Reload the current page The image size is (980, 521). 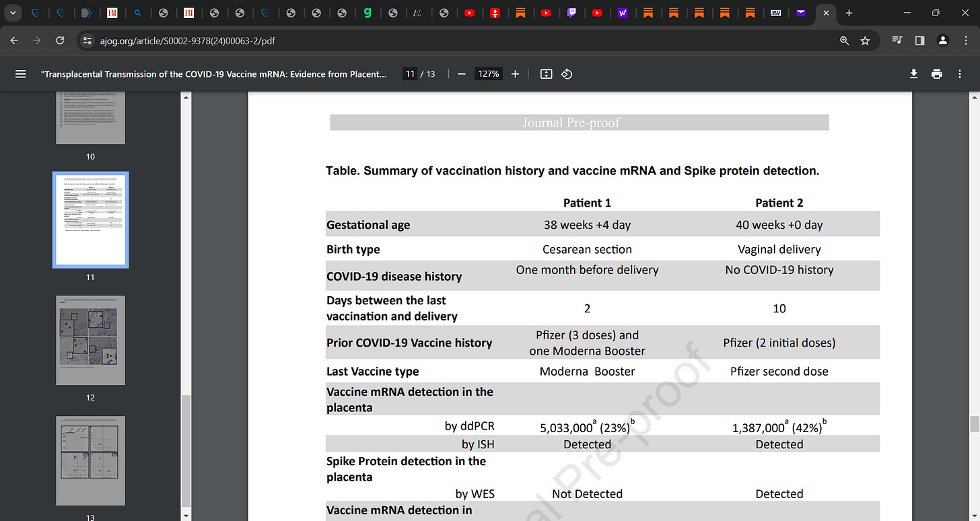pos(60,40)
